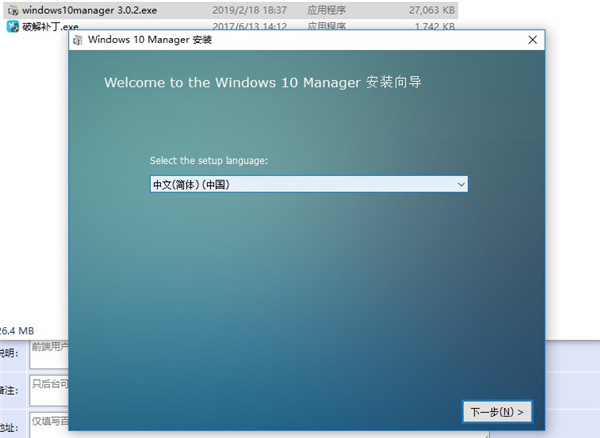Click the 27,063 KB size cell

click(x=432, y=10)
